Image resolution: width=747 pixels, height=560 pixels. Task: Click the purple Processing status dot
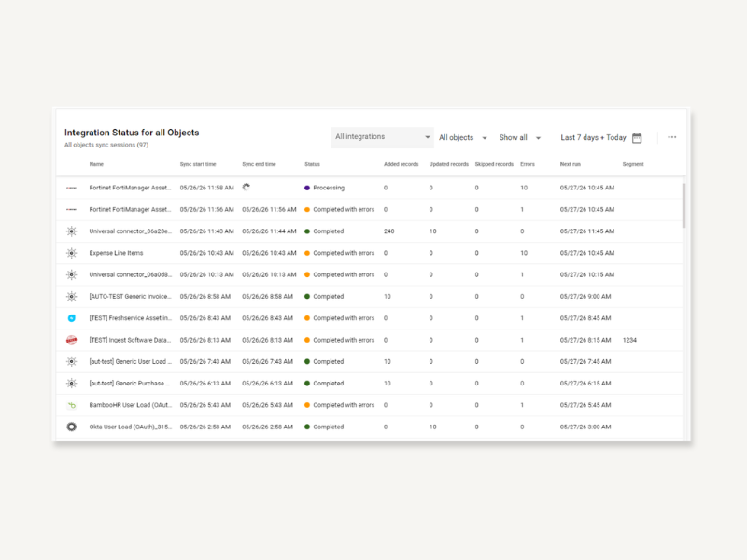307,189
